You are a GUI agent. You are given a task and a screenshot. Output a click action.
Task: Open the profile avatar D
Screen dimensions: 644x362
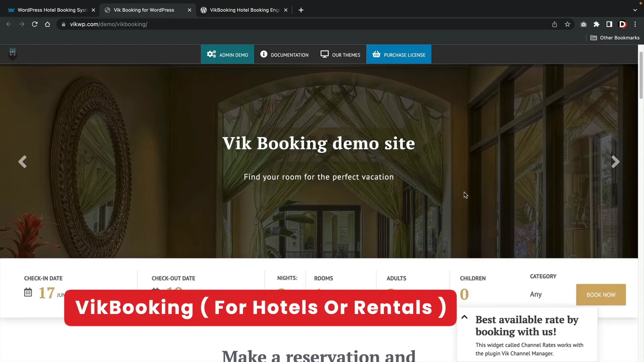coord(622,24)
